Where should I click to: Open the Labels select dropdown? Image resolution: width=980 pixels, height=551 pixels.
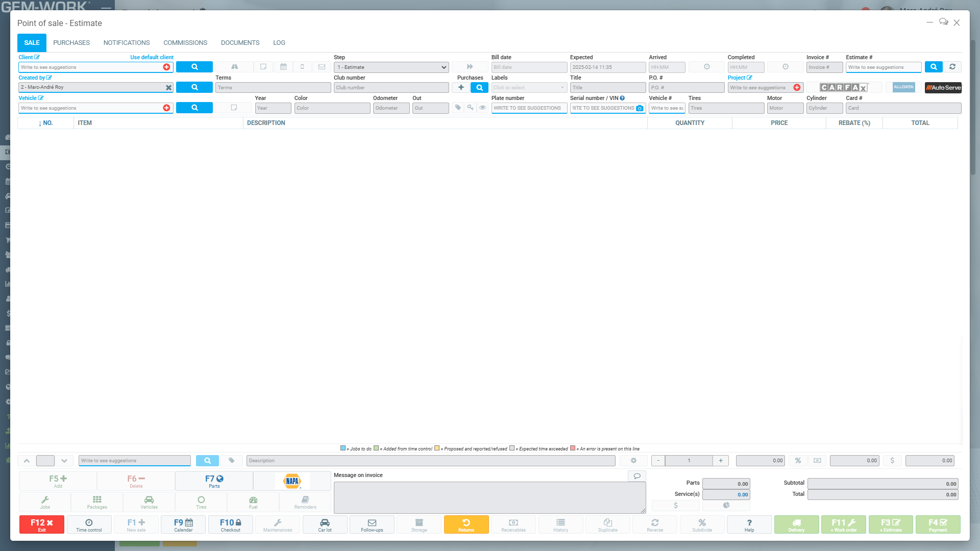click(x=529, y=88)
